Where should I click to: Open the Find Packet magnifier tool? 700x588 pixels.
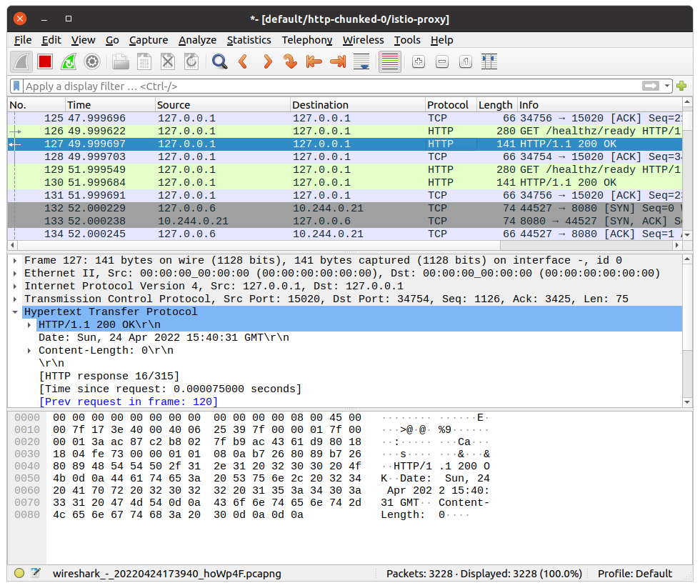[219, 61]
